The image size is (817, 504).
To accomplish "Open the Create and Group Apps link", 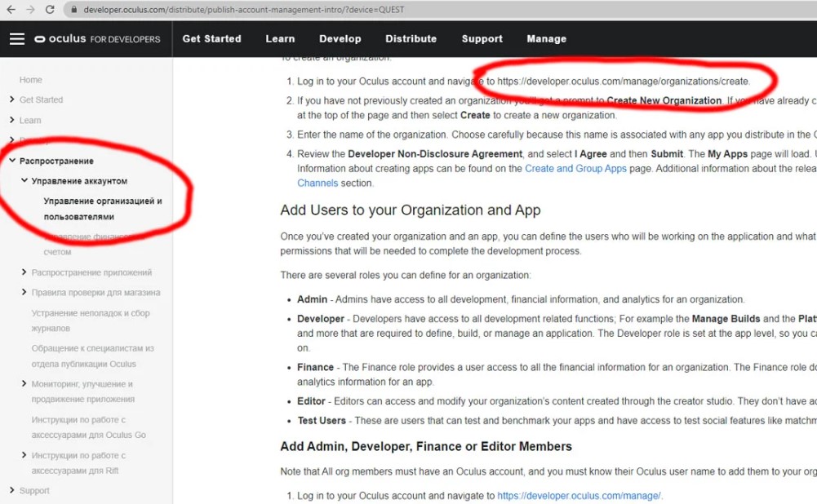I will [x=575, y=169].
